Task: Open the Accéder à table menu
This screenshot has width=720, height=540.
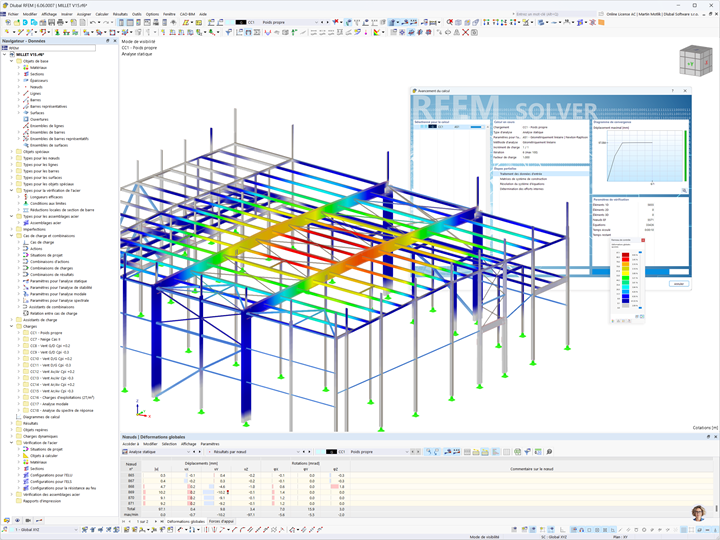Action: (x=130, y=444)
